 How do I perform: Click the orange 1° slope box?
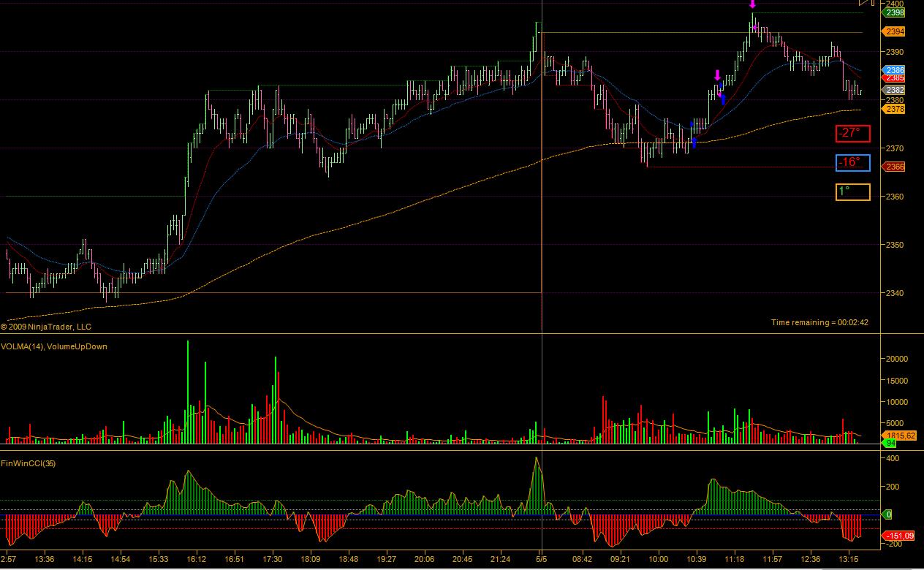(854, 191)
